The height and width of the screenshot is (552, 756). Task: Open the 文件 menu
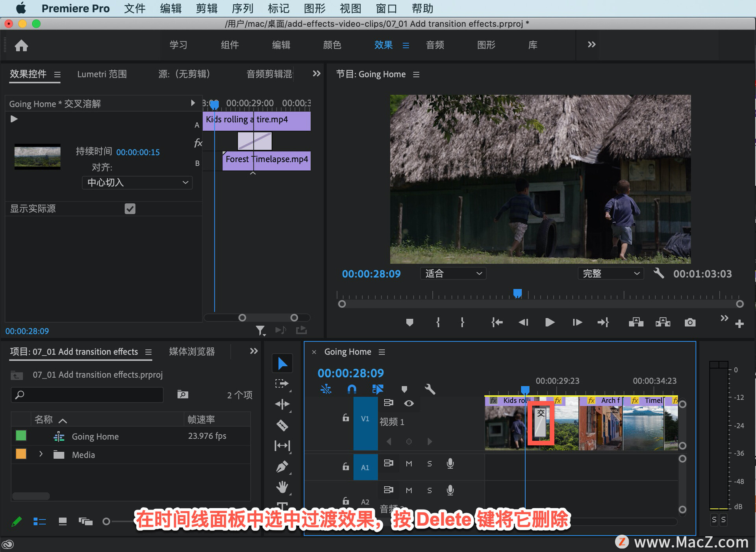point(135,8)
